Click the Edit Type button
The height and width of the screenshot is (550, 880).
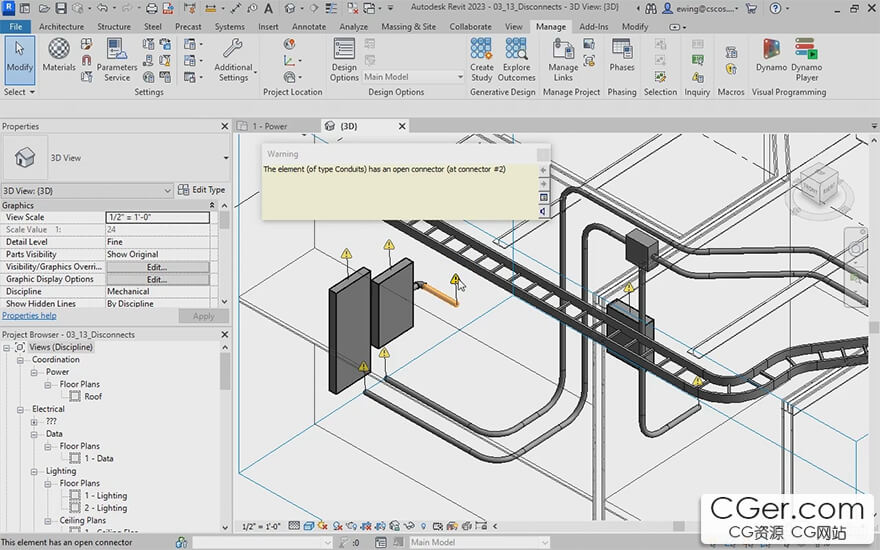201,190
